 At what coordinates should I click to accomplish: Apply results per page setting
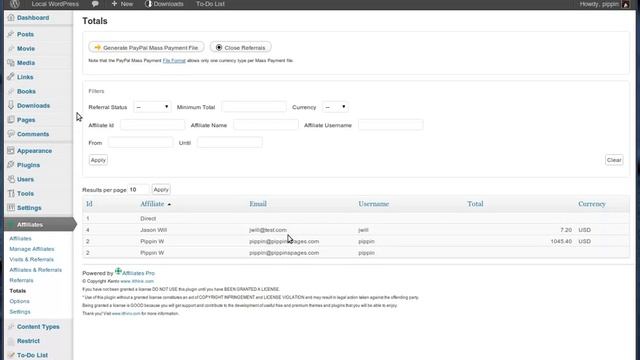tap(161, 189)
